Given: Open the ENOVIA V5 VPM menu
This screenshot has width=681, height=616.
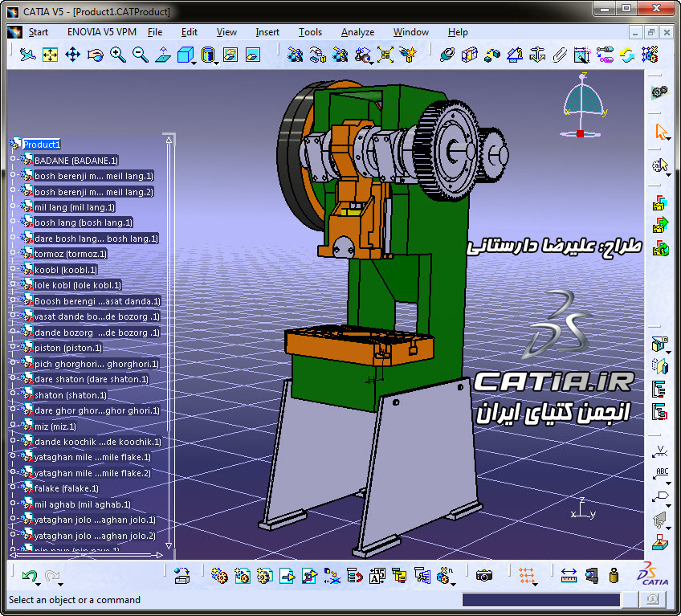Looking at the screenshot, I should [x=102, y=32].
